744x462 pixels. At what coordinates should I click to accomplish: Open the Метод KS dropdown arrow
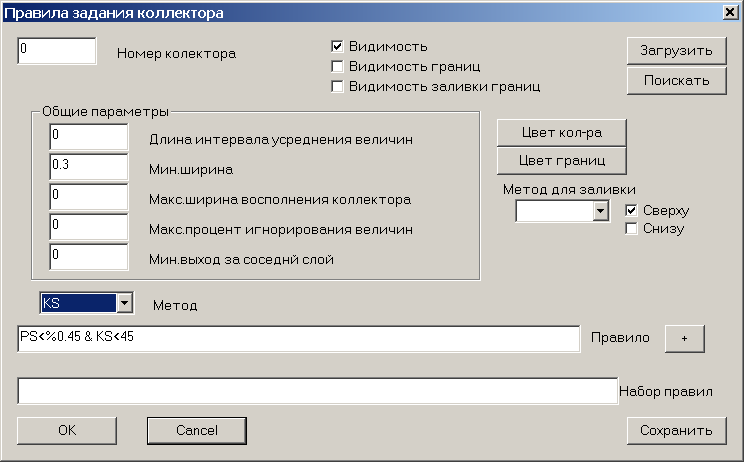click(124, 303)
